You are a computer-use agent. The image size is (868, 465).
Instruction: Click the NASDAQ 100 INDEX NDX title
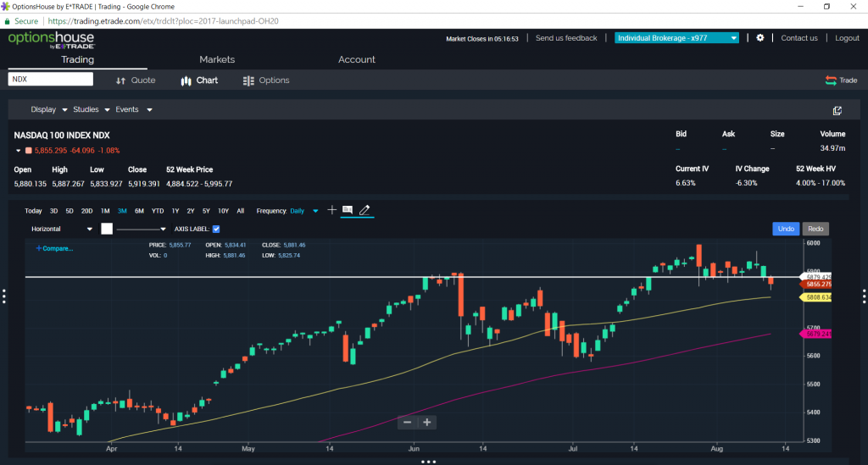(62, 136)
